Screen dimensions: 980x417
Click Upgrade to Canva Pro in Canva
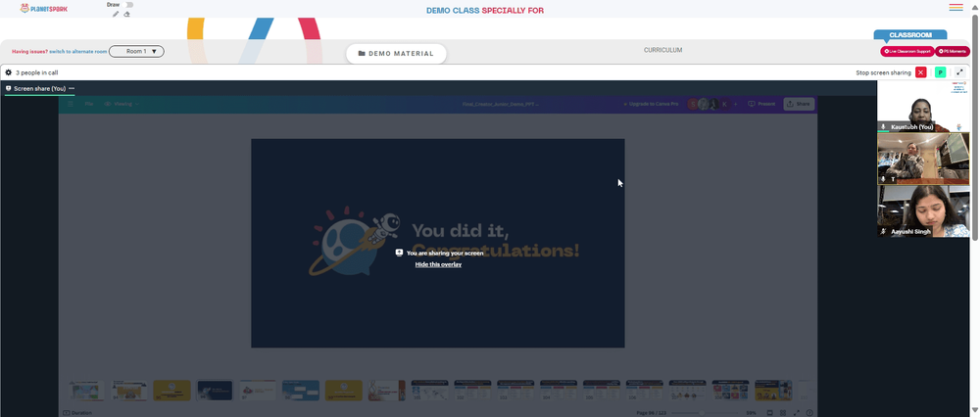(x=651, y=104)
